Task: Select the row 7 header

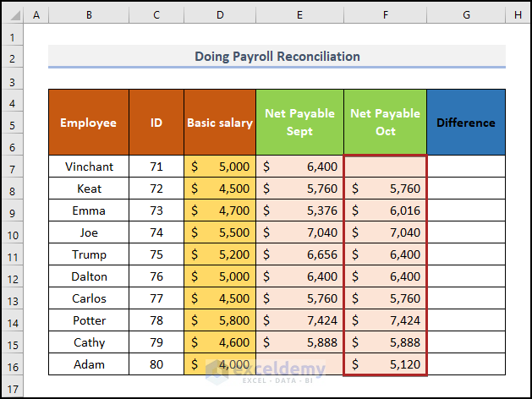Action: tap(12, 167)
